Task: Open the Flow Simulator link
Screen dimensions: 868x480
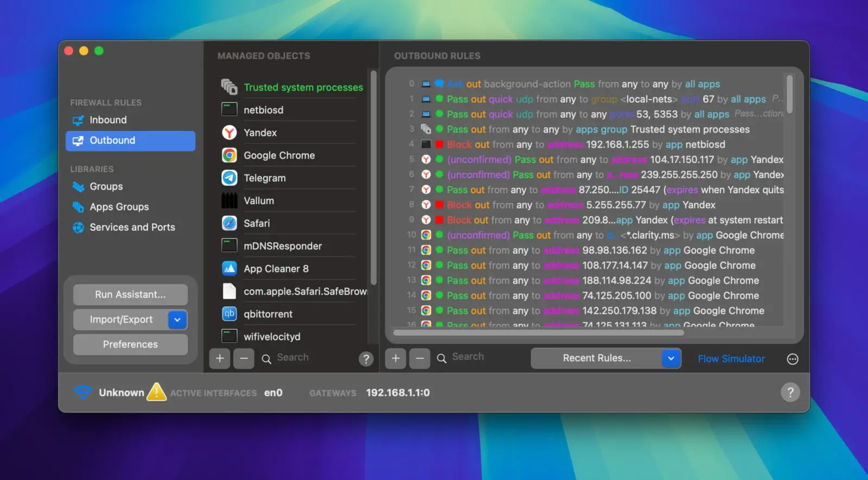Action: pos(731,359)
